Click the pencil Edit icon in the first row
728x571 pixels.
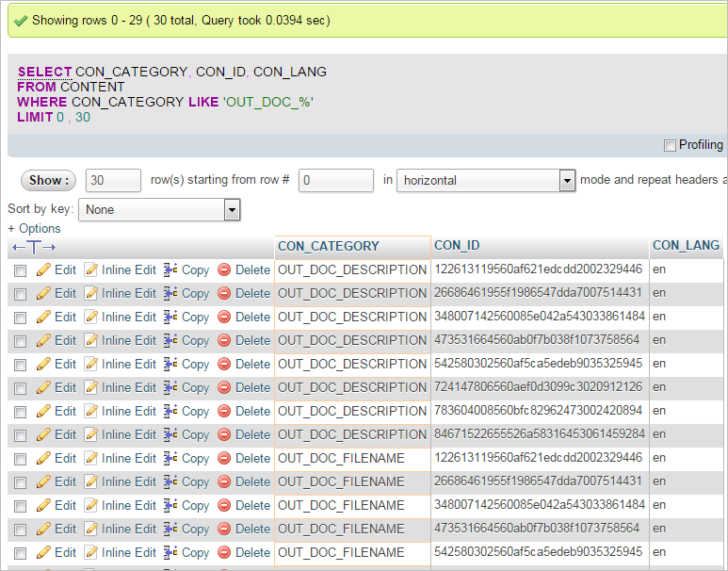point(43,269)
